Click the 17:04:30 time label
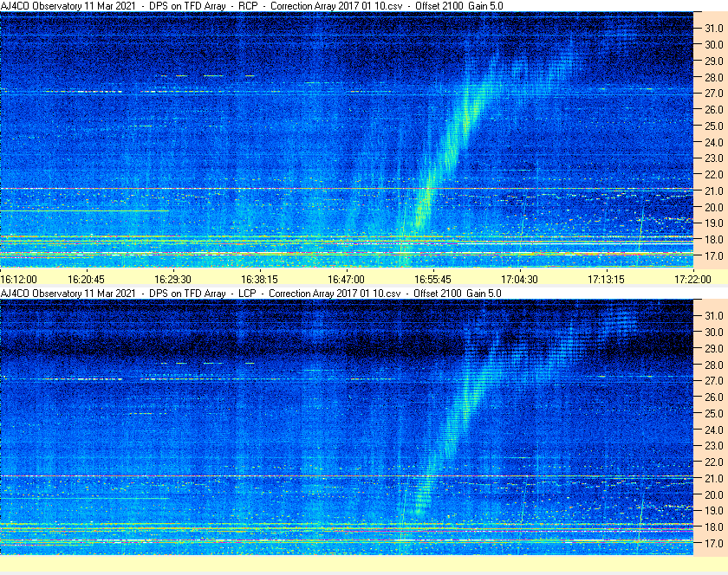The height and width of the screenshot is (575, 728). 519,280
